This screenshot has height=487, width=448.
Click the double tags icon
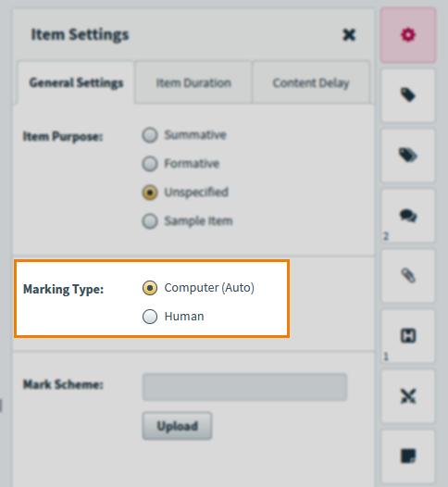coord(408,156)
